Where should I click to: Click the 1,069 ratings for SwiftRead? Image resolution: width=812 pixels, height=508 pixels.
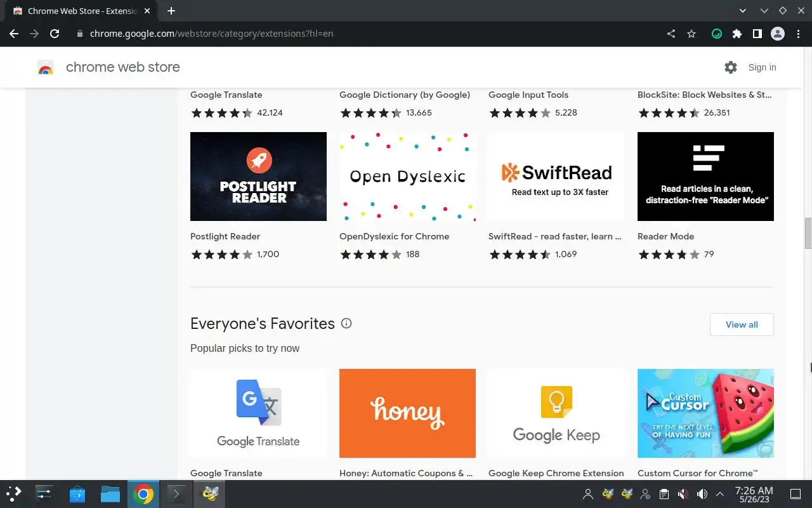[566, 254]
